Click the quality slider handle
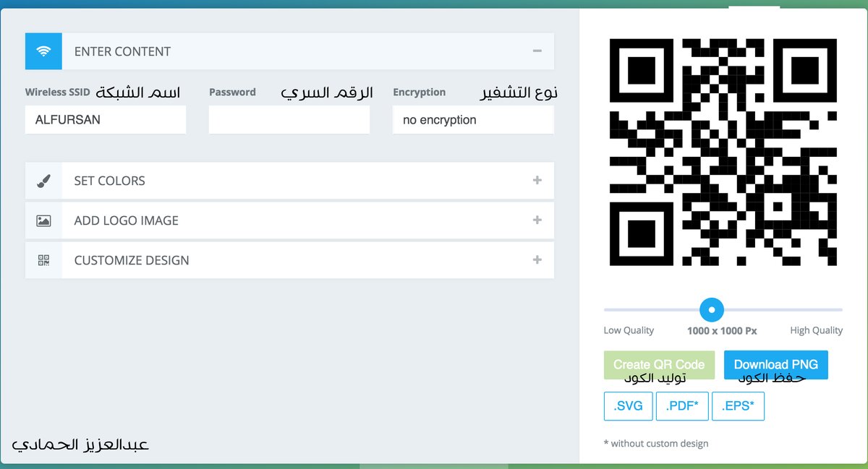The height and width of the screenshot is (469, 868). (712, 310)
